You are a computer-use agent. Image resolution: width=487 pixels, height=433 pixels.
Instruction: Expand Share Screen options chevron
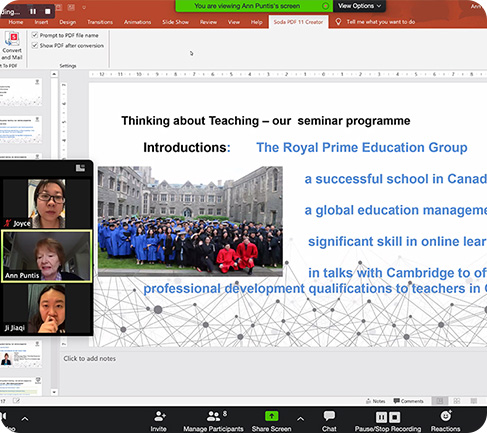[x=300, y=419]
